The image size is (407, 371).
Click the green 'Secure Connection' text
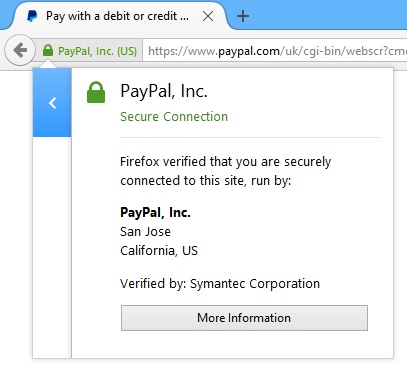[174, 117]
